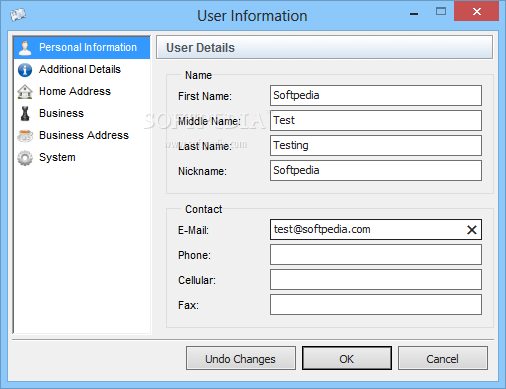Confirm with the OK button
The width and height of the screenshot is (506, 389).
tap(347, 358)
